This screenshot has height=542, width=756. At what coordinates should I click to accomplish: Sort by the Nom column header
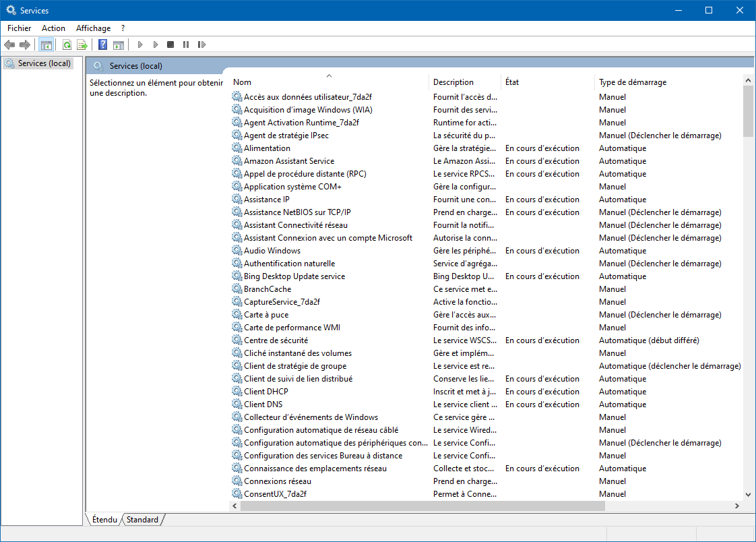pos(329,82)
